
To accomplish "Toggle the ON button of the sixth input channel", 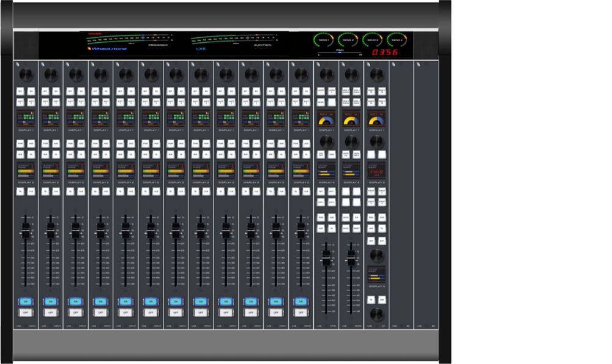I will tap(151, 301).
